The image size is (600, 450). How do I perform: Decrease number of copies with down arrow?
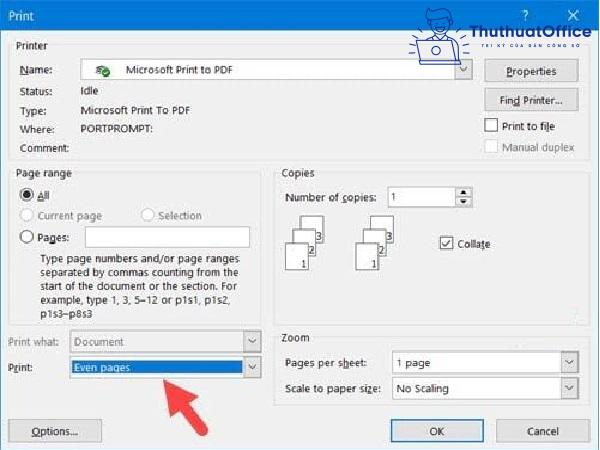(463, 202)
